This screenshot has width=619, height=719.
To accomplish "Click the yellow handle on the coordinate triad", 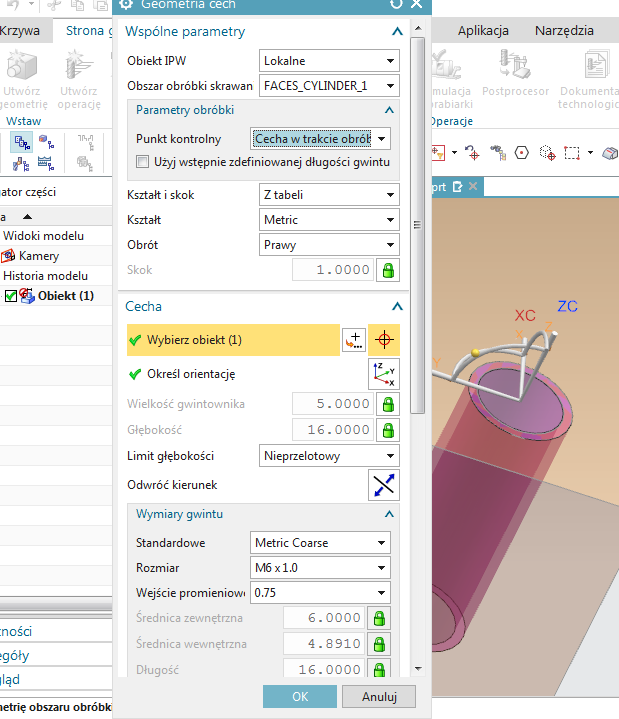I will coord(475,353).
